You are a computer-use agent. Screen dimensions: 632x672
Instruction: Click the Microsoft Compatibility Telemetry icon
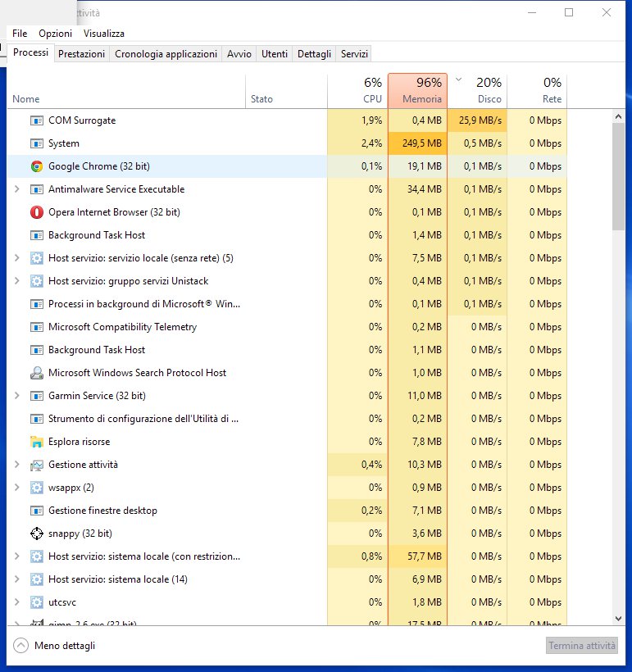pos(36,327)
